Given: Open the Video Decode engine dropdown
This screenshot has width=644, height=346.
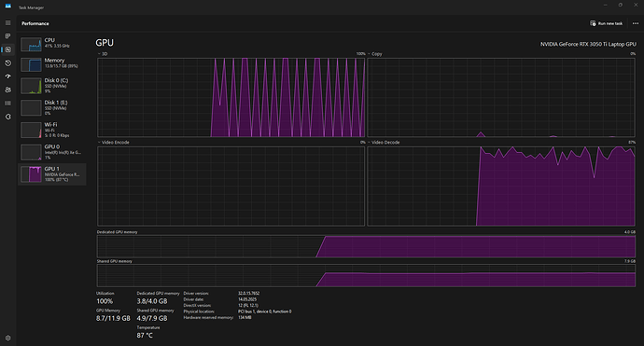Looking at the screenshot, I should click(384, 143).
